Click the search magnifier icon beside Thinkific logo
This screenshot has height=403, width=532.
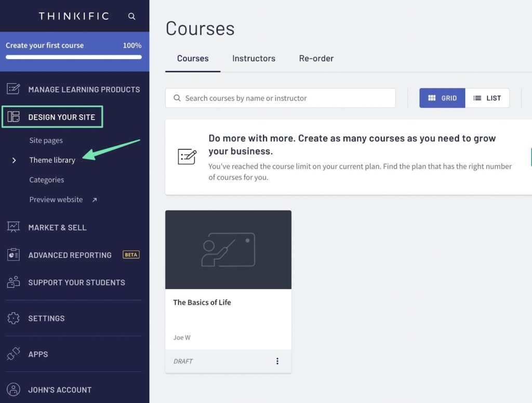tap(132, 17)
